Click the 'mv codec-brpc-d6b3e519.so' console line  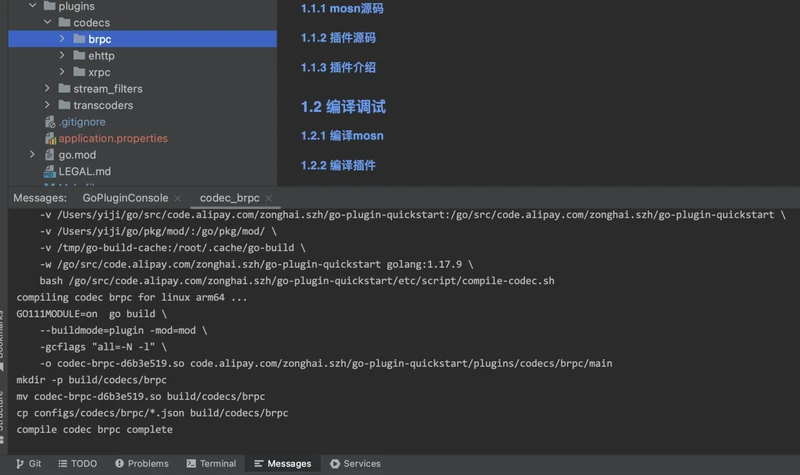click(x=140, y=396)
